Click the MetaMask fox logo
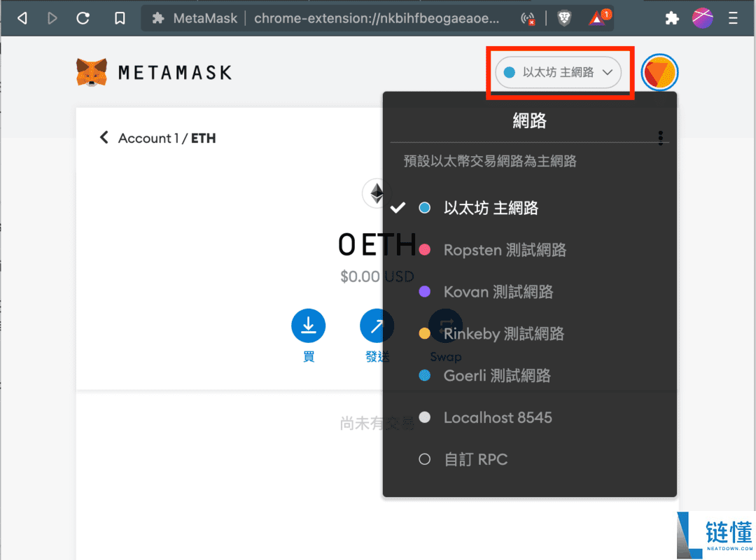 point(90,71)
